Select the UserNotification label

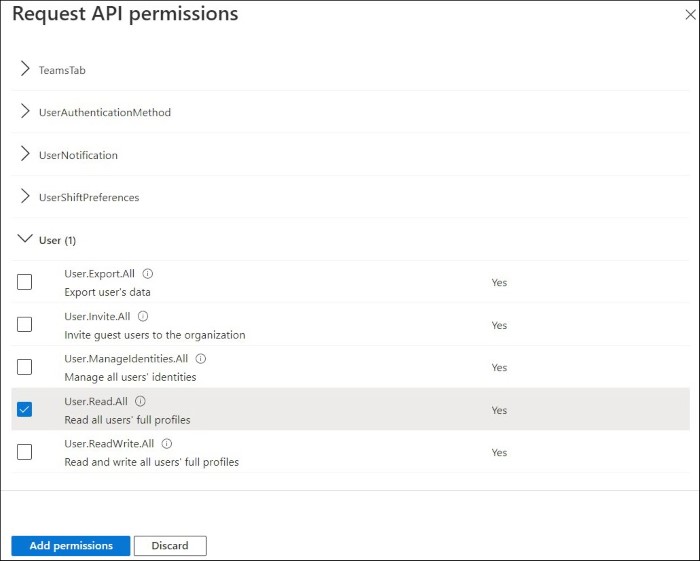coord(78,155)
